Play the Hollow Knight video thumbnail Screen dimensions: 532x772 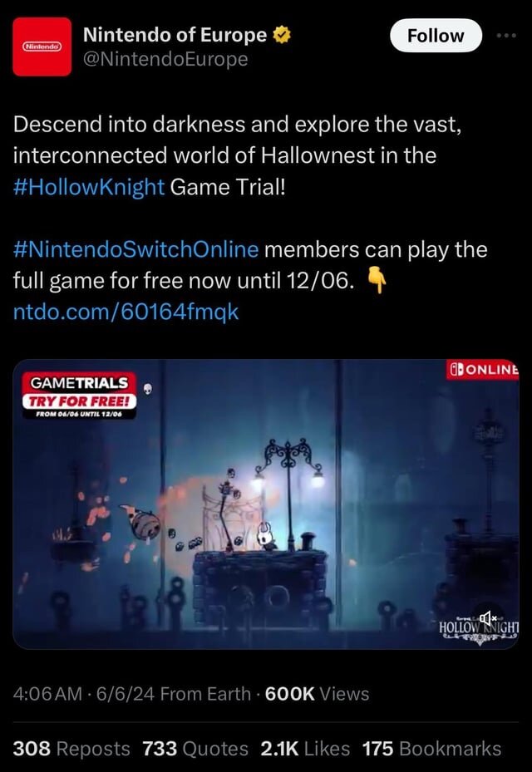tap(265, 504)
